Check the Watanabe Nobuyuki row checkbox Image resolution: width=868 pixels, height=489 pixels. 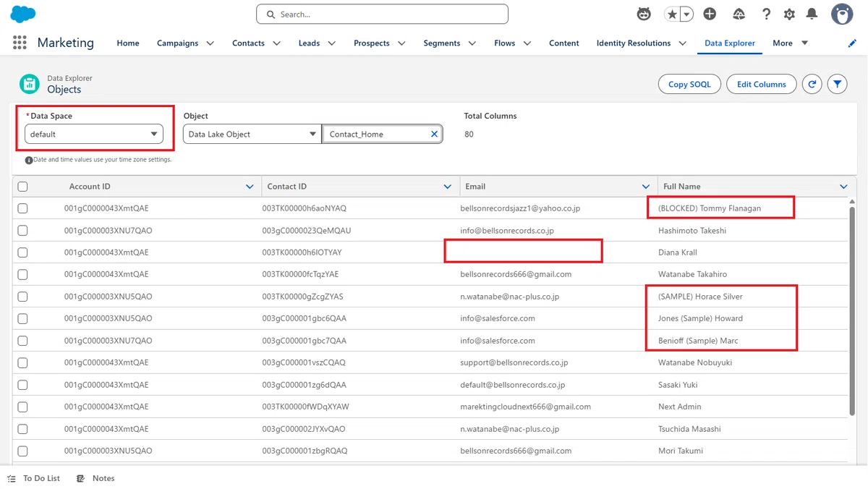click(x=22, y=362)
